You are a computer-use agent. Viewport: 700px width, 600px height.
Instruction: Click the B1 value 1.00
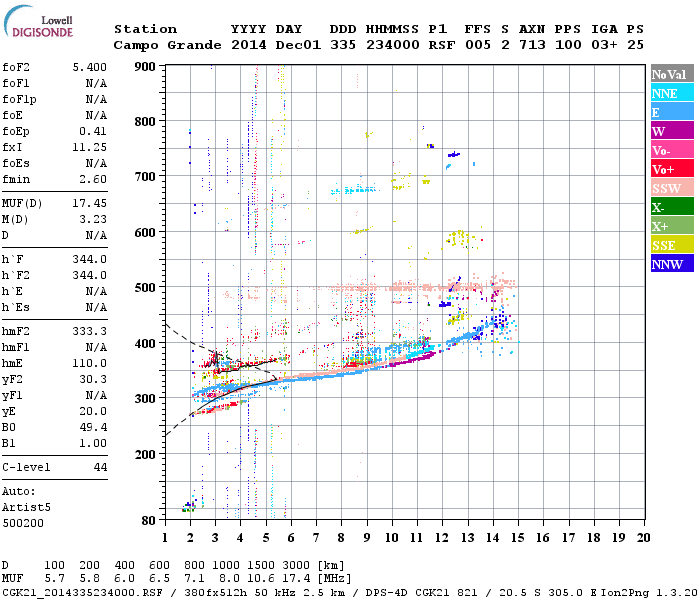(x=93, y=444)
